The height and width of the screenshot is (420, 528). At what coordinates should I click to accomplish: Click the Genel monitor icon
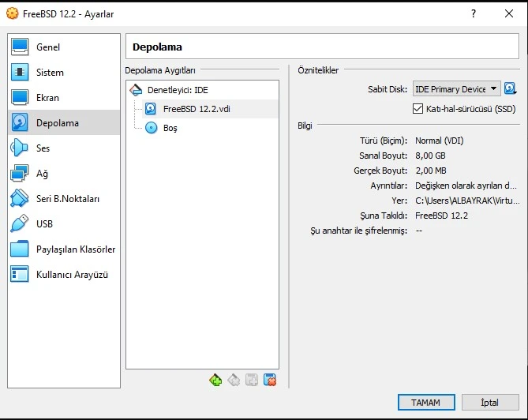click(x=20, y=47)
